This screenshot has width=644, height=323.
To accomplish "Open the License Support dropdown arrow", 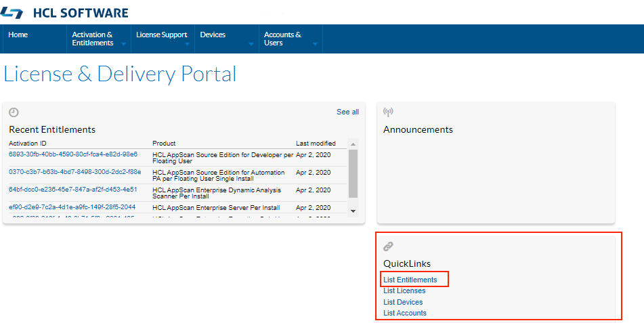I will tap(187, 44).
